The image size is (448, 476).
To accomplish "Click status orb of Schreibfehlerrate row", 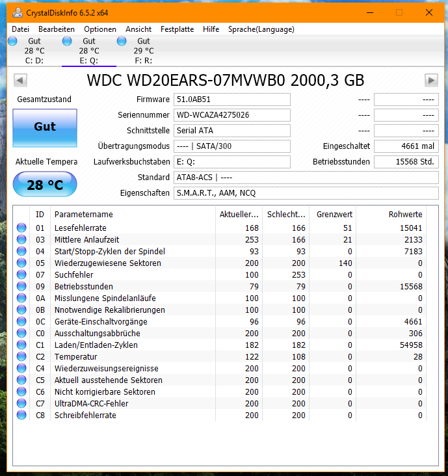I will coord(21,415).
